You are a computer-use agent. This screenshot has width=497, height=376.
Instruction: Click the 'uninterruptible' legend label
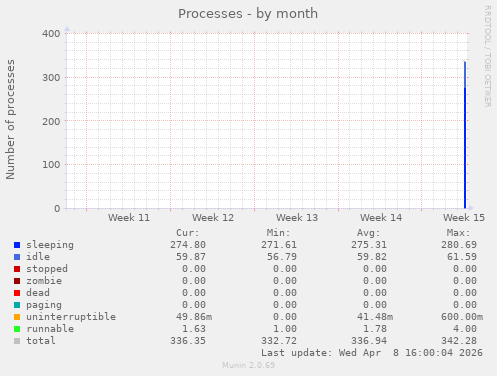pyautogui.click(x=71, y=317)
